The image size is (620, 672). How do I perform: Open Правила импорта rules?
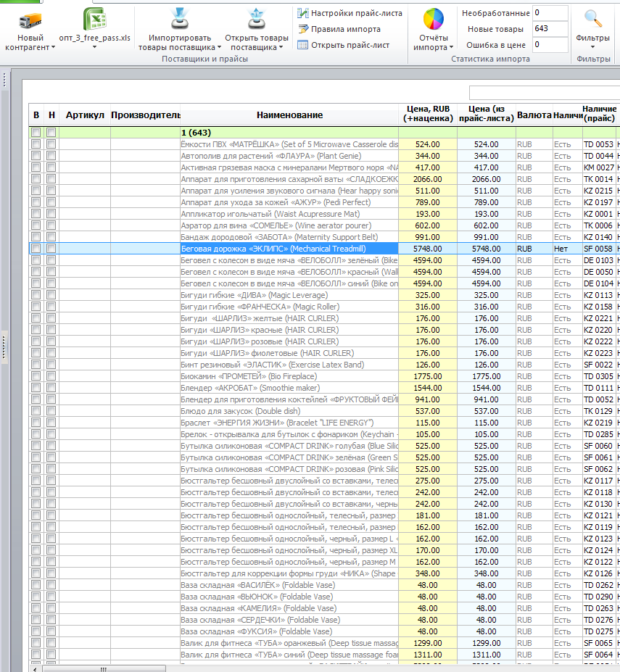point(339,29)
